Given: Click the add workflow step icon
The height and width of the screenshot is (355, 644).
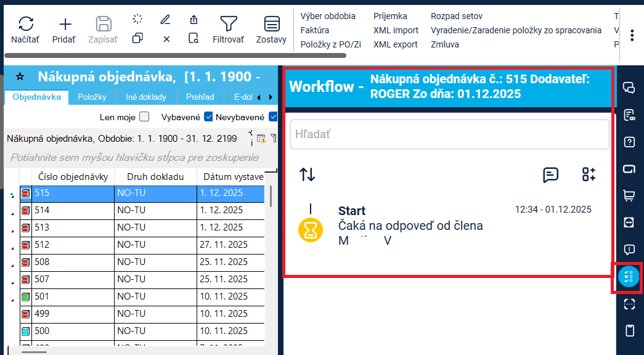Looking at the screenshot, I should point(589,174).
